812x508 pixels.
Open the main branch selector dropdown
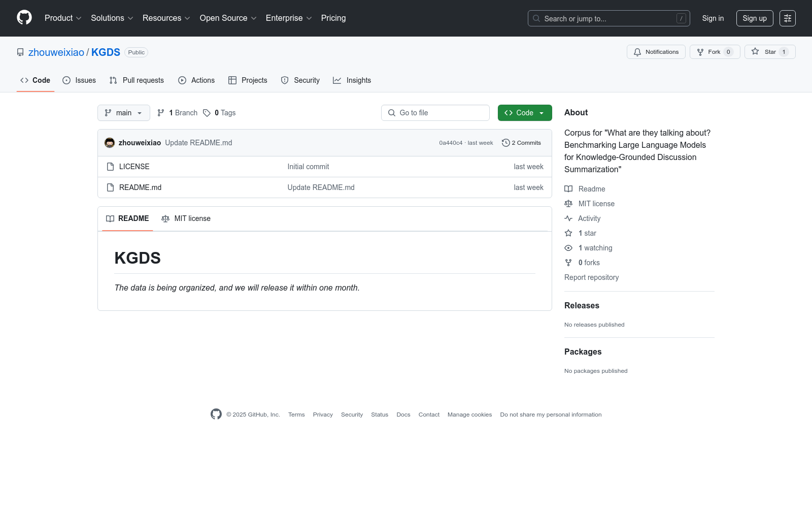pos(124,113)
